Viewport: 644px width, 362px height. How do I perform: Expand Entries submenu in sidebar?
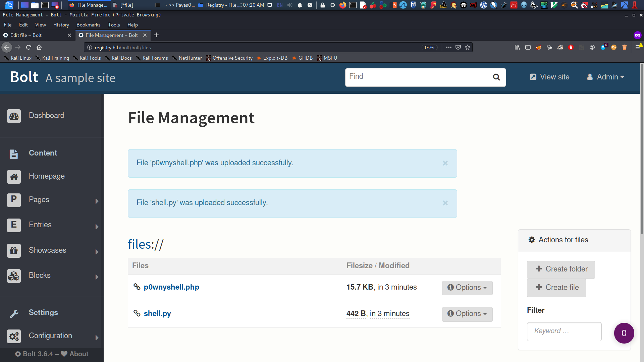[x=97, y=225]
